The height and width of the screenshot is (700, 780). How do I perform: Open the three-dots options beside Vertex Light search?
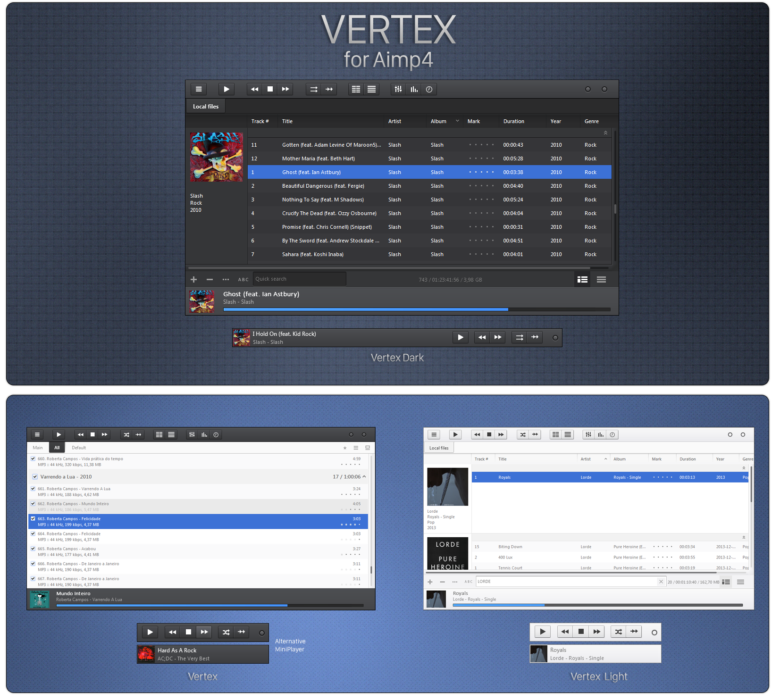[455, 582]
